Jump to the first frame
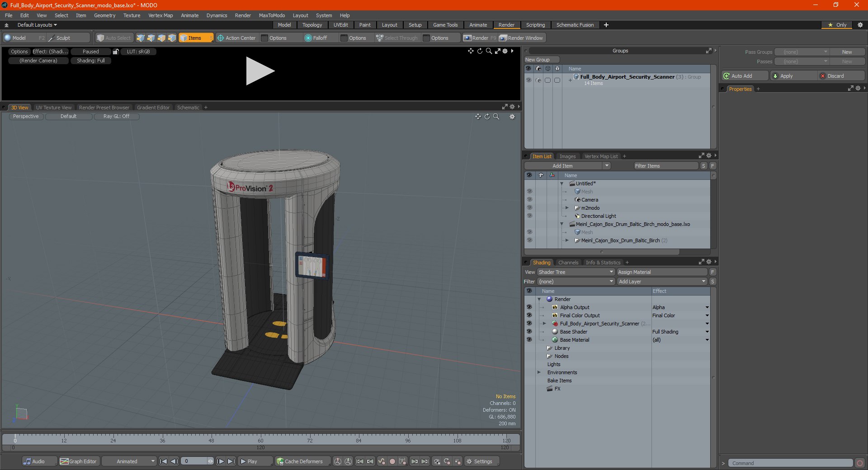The image size is (868, 470). point(164,461)
